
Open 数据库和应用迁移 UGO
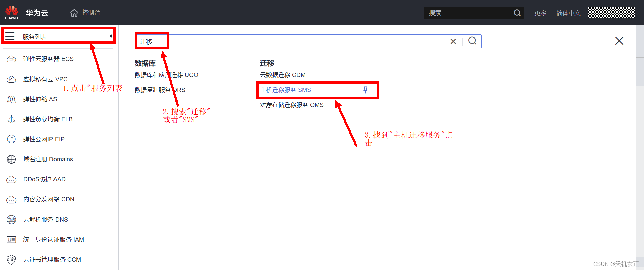(x=167, y=75)
